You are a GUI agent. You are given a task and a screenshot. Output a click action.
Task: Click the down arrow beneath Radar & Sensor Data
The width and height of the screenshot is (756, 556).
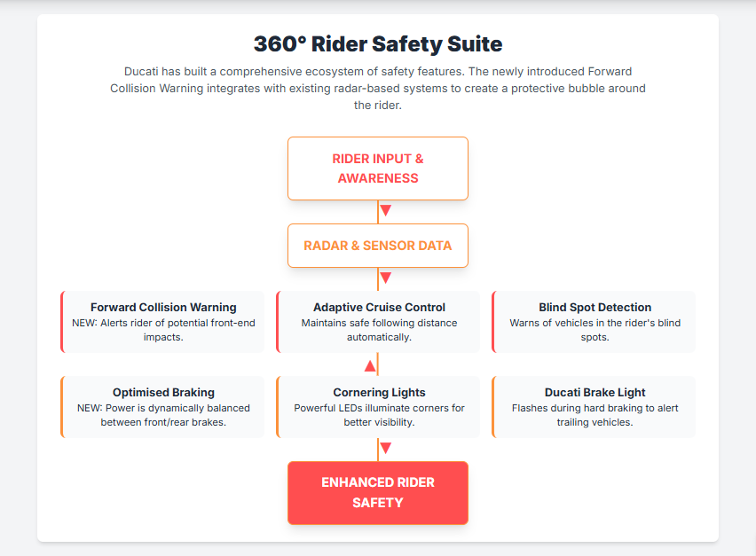coord(385,278)
